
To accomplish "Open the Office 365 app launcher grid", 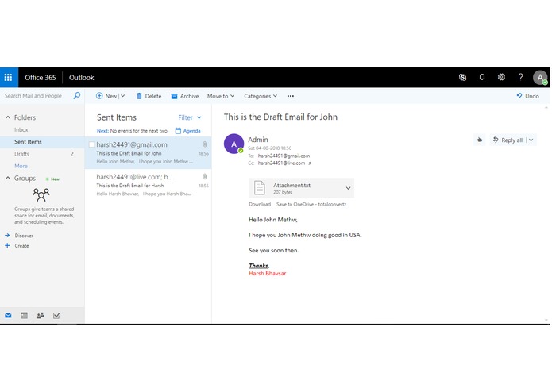I will pos(9,77).
